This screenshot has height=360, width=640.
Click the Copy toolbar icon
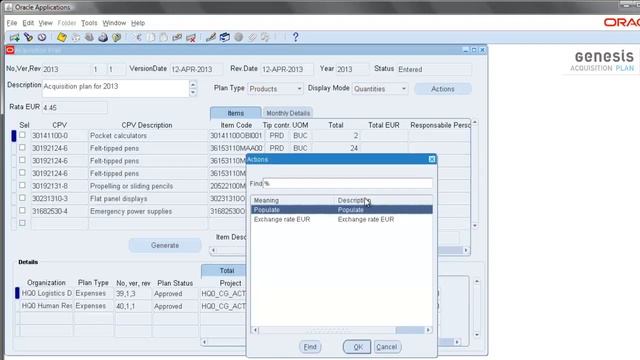coord(151,38)
